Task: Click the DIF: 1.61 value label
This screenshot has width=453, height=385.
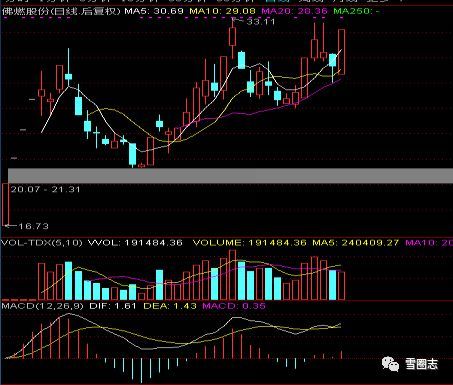Action: point(113,306)
